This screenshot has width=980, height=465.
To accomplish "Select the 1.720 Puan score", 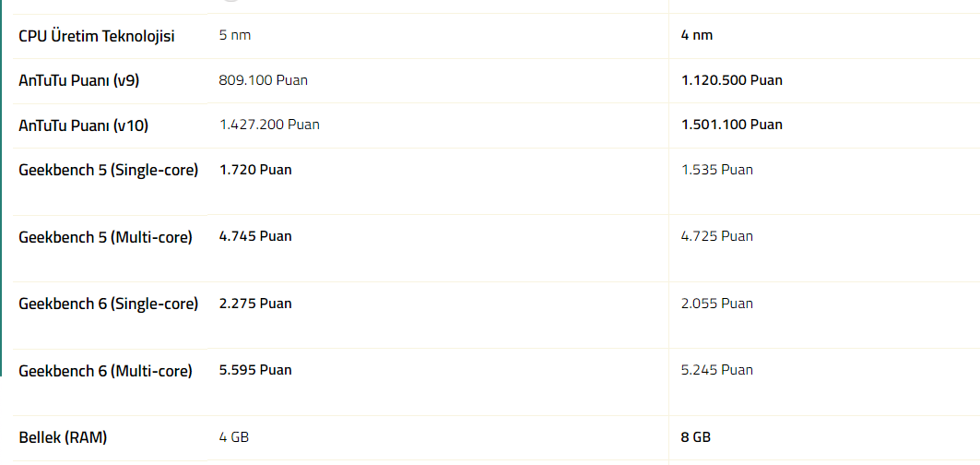I will point(255,170).
